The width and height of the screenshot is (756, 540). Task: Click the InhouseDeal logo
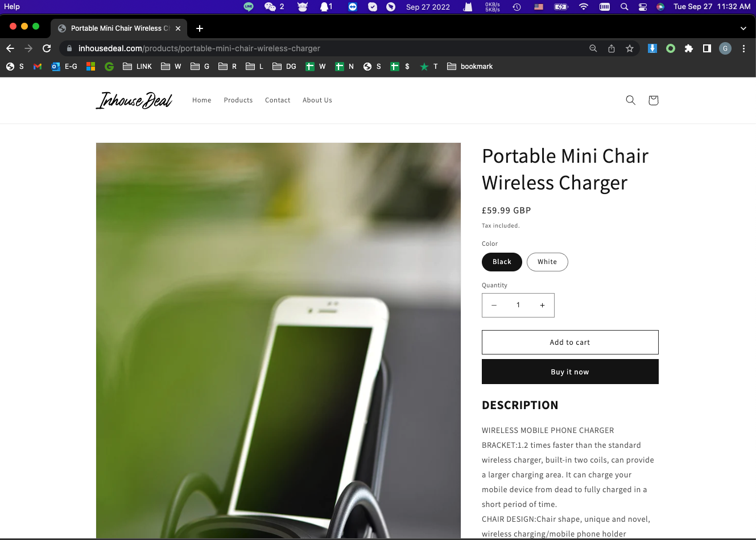click(134, 100)
